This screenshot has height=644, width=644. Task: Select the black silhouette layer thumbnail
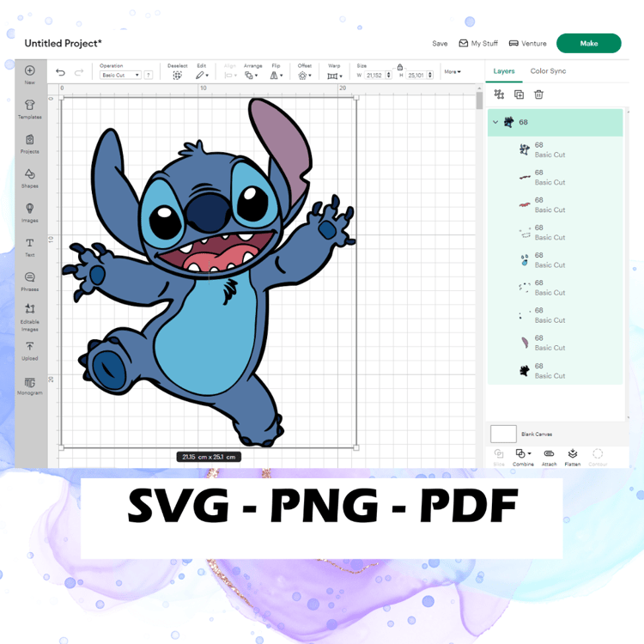coord(525,370)
